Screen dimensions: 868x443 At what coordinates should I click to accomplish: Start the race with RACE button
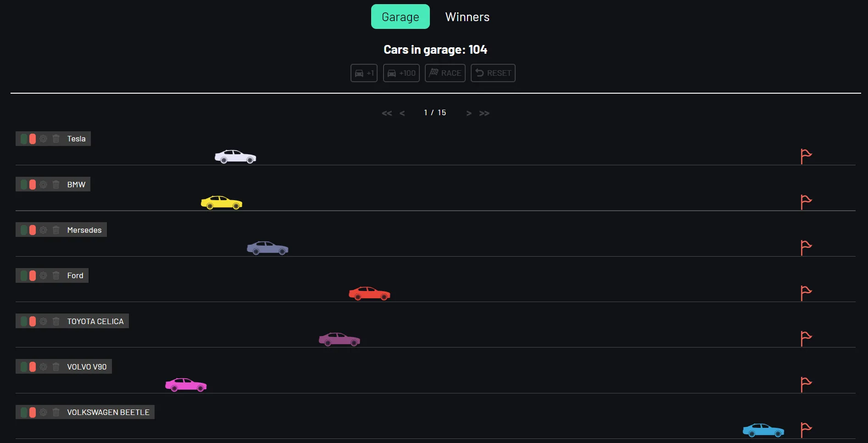[x=445, y=73]
